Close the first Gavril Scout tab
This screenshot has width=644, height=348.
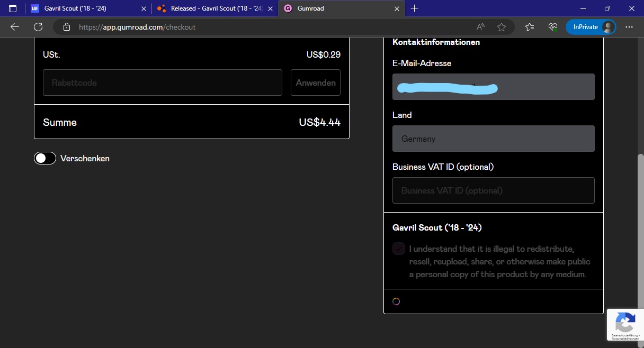coord(144,8)
